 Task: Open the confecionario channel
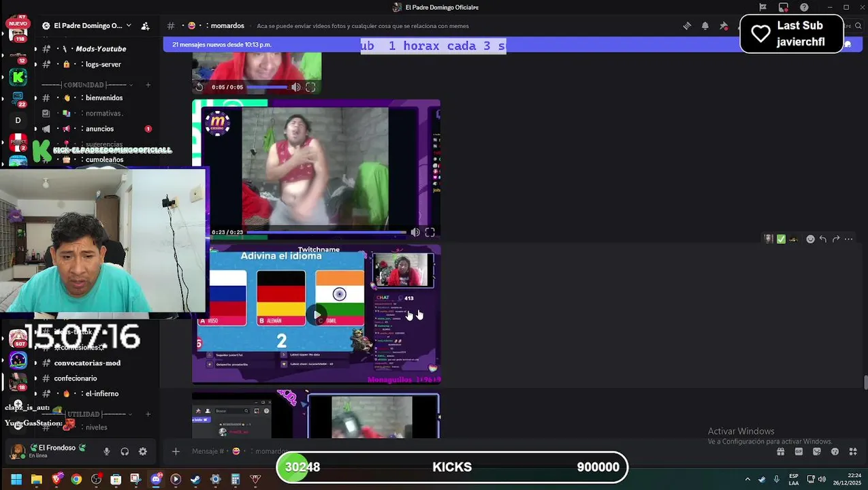pos(95,378)
